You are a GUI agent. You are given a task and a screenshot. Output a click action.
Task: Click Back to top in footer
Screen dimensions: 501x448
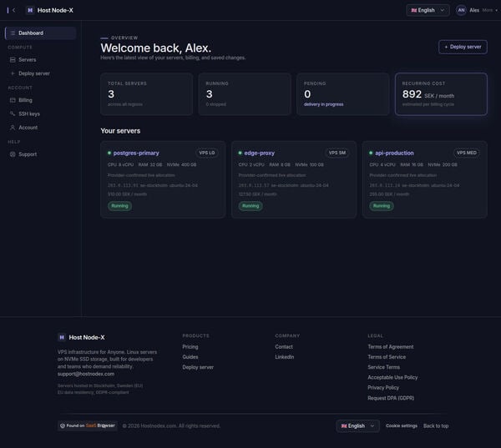436,426
